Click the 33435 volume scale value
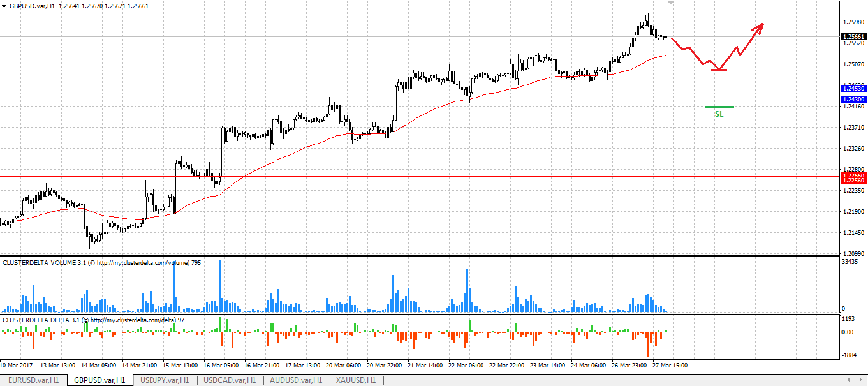868x386 pixels. point(851,262)
